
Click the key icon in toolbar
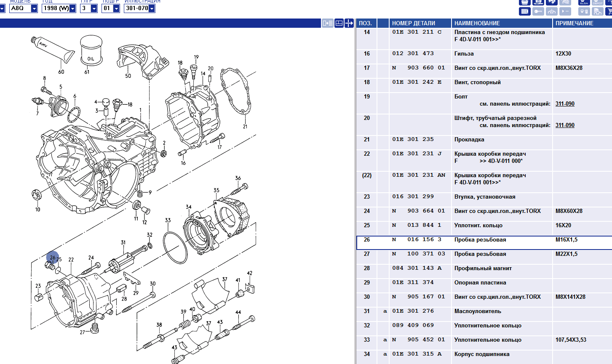538,11
